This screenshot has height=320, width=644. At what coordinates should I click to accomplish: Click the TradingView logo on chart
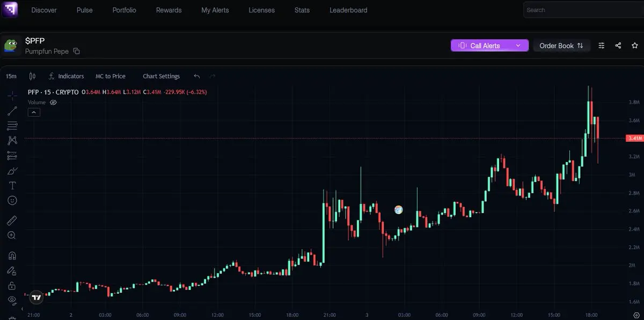click(36, 297)
